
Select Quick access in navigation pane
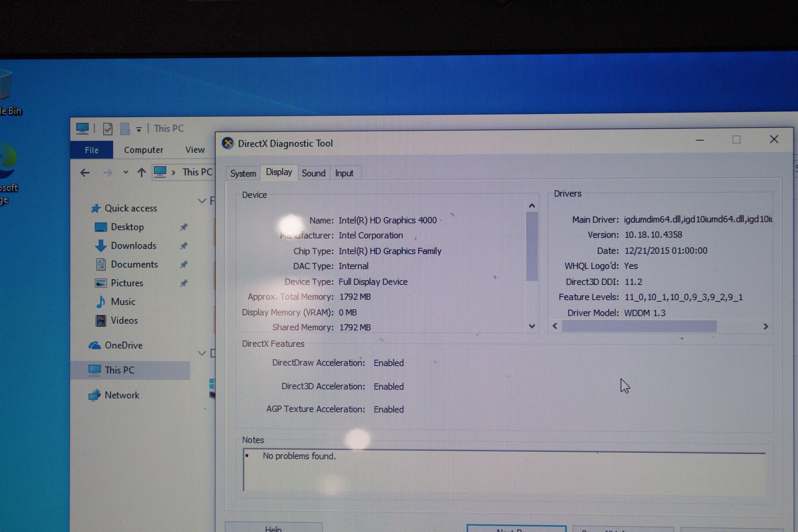pyautogui.click(x=131, y=208)
